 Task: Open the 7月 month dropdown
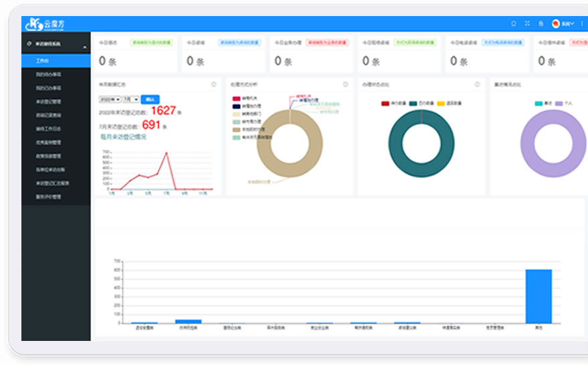point(131,99)
